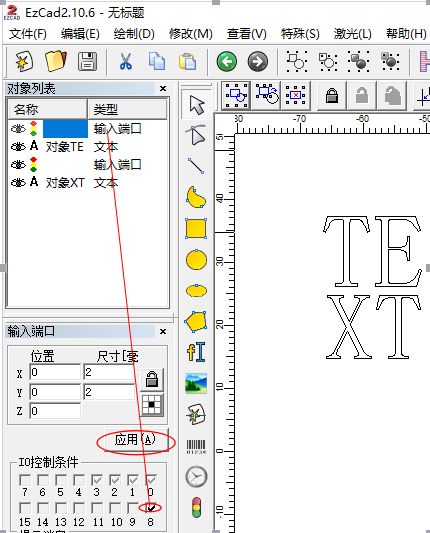The image size is (430, 533).
Task: Enable IO condition checkbox 7
Action: [x=25, y=480]
